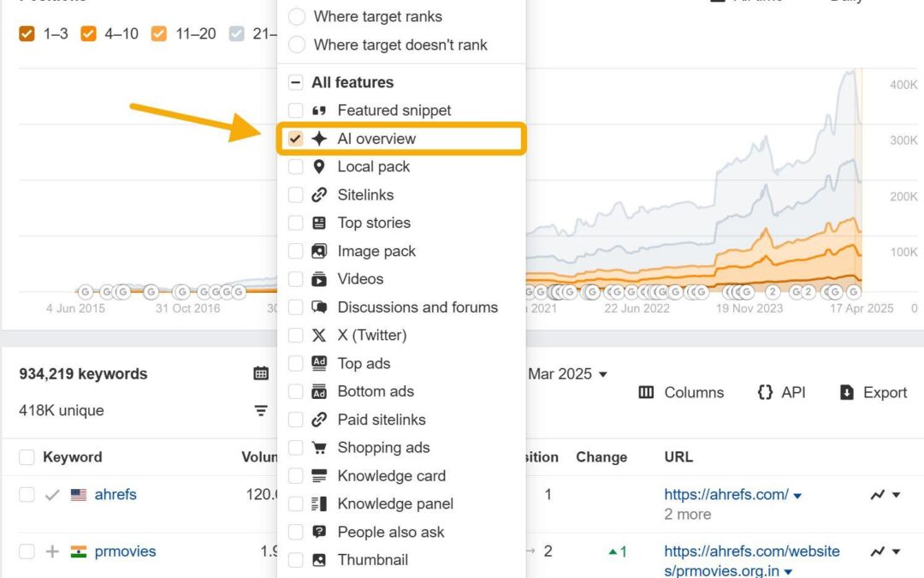Click the checkmark icon next to ahrefs

(x=52, y=495)
